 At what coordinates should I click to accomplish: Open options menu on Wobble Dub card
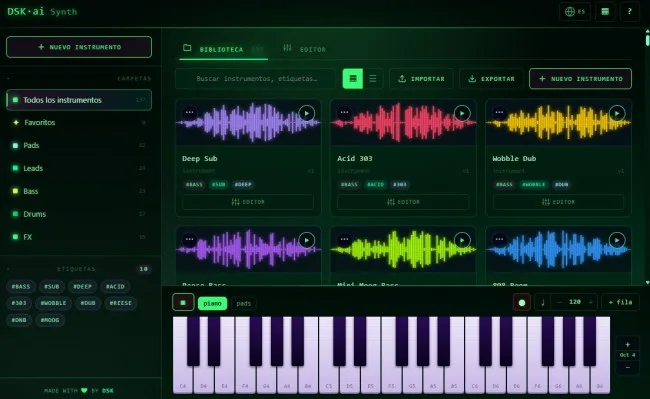(x=500, y=112)
